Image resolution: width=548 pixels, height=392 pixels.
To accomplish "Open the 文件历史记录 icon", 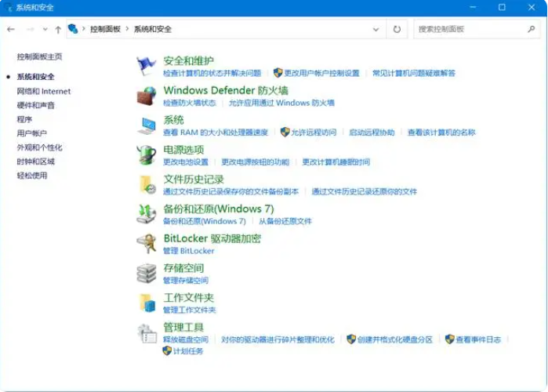I will tap(147, 185).
